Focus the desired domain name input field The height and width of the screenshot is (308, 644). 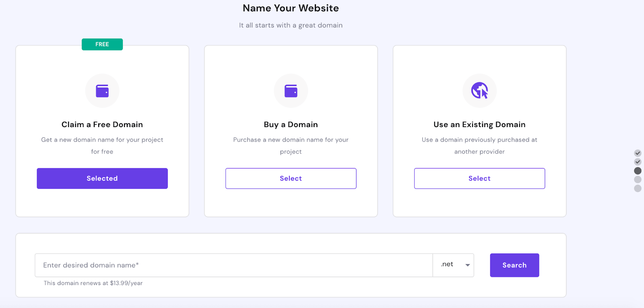(x=234, y=265)
